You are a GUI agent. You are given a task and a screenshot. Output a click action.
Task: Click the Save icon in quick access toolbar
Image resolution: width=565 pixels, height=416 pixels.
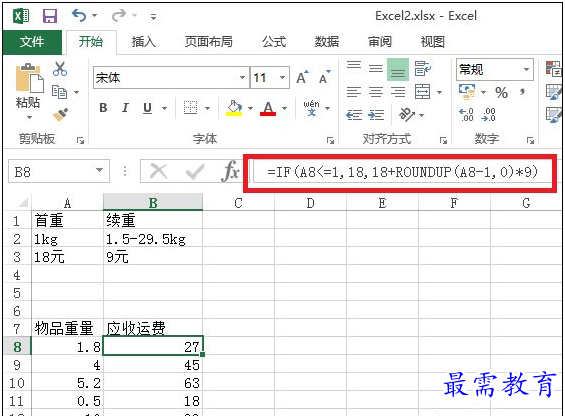point(50,16)
